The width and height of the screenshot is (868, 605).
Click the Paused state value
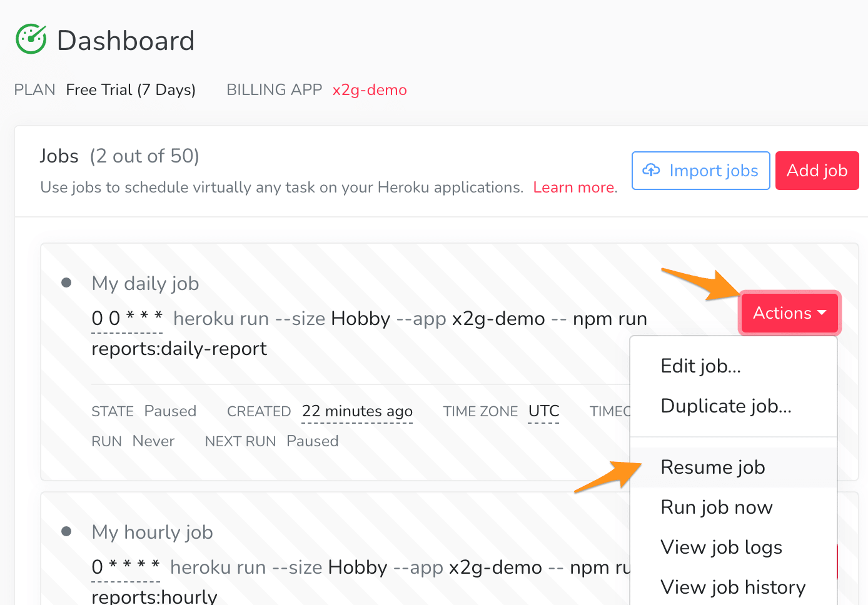170,411
